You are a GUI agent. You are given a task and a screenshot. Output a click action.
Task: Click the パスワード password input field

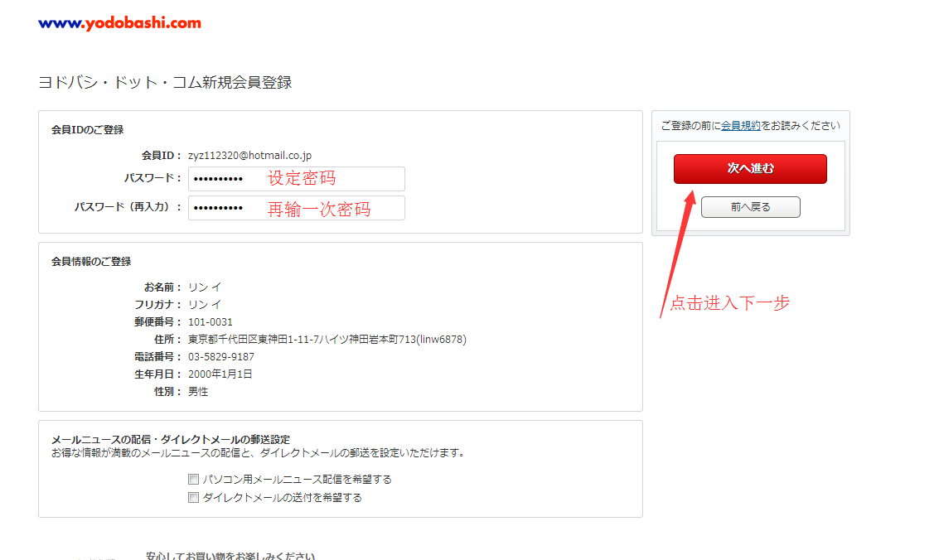tap(297, 179)
